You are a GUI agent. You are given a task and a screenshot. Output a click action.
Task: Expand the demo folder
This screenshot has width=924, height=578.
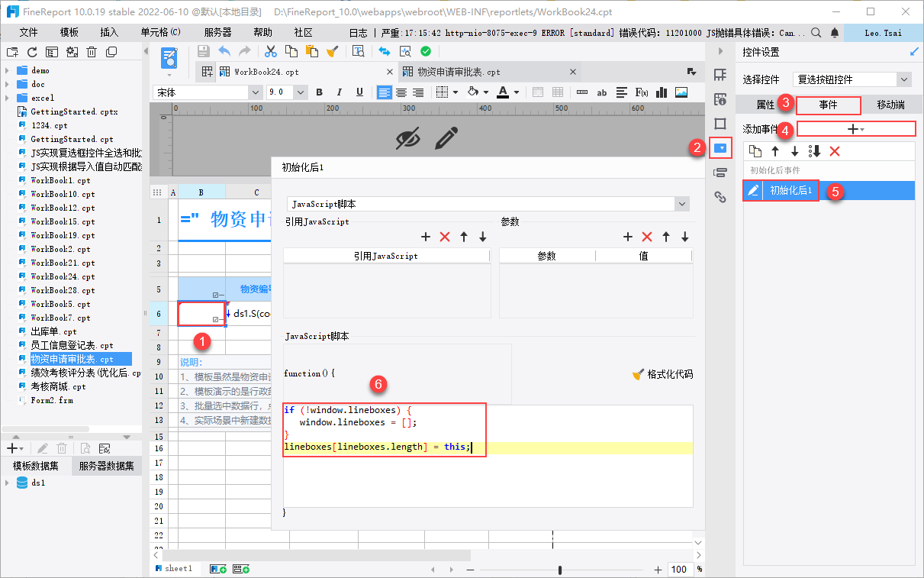coord(7,70)
